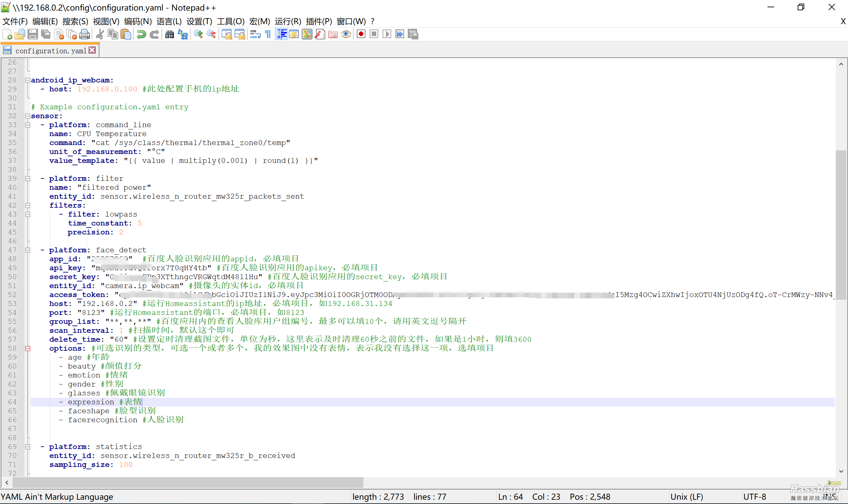
Task: Collapse fold at line 33 command_line platform
Action: 27,125
